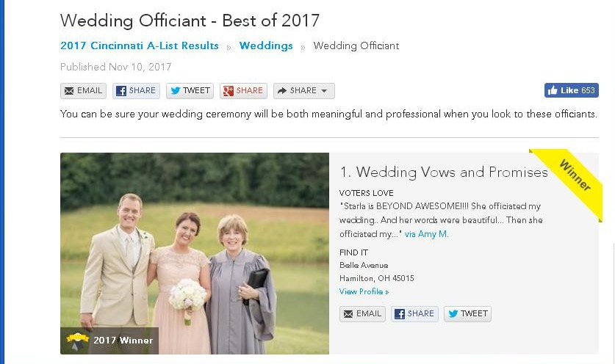Share article via top Facebook SHARE button
The width and height of the screenshot is (615, 364).
[136, 91]
